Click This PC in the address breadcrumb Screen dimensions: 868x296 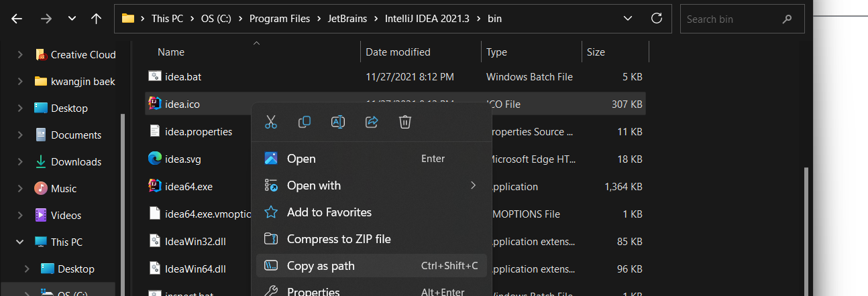pyautogui.click(x=168, y=19)
